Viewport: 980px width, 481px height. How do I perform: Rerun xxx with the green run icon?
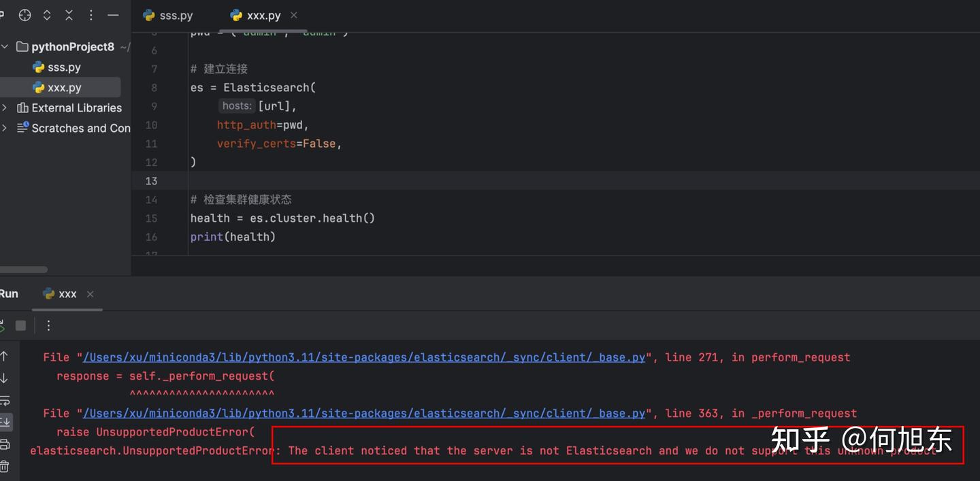point(2,326)
